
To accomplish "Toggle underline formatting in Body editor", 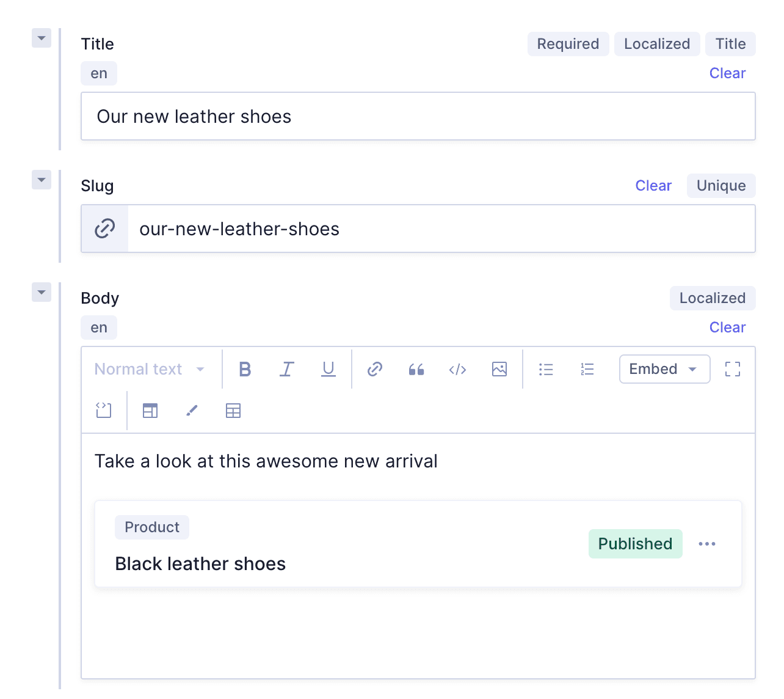I will [328, 369].
